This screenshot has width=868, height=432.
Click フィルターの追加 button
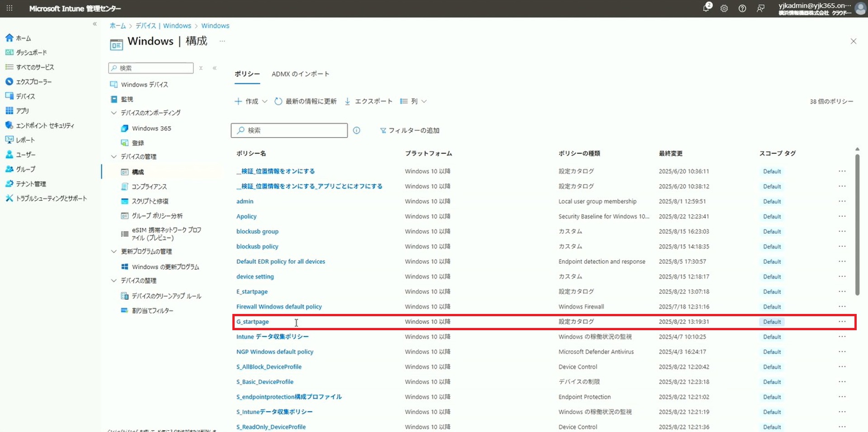410,130
